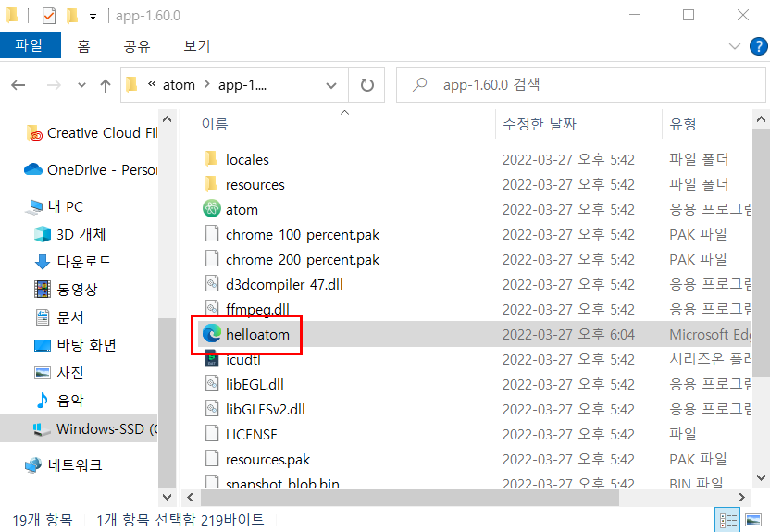Viewport: 770px width, 532px height.
Task: Select the libGLESv2.dll file icon
Action: [x=212, y=409]
